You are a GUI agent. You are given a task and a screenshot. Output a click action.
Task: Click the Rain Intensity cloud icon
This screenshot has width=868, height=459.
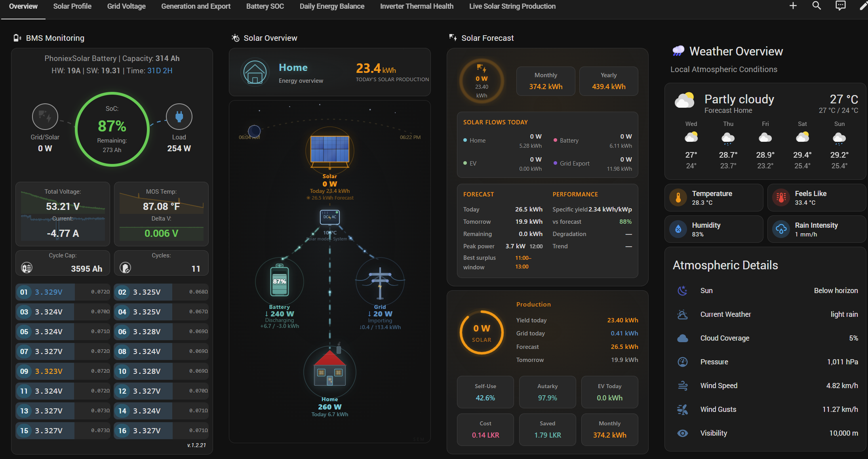coord(781,229)
